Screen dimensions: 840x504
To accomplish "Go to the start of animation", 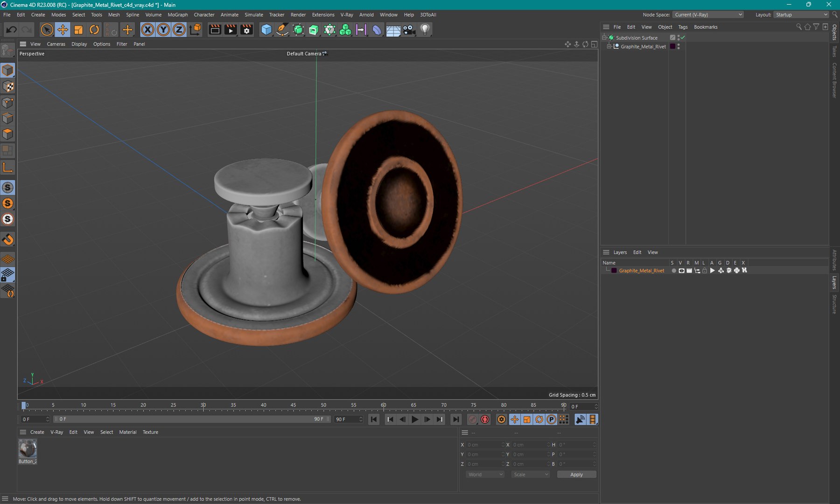I will 374,420.
